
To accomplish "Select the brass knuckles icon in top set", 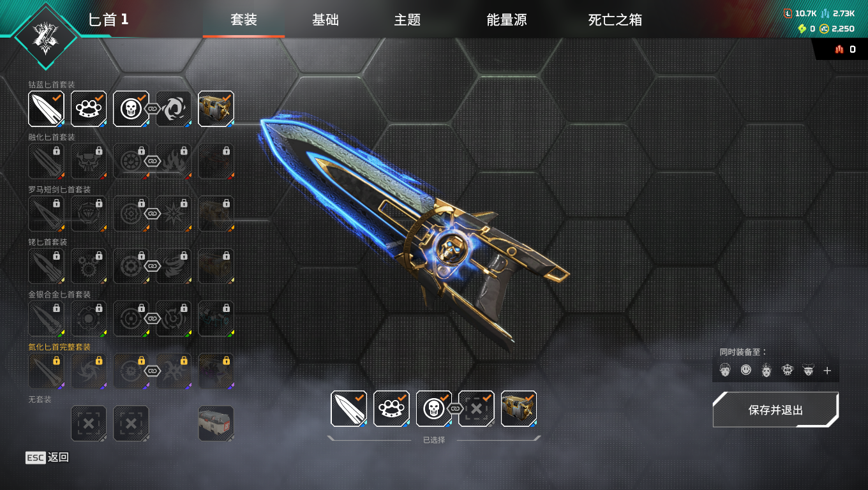I will coord(89,108).
